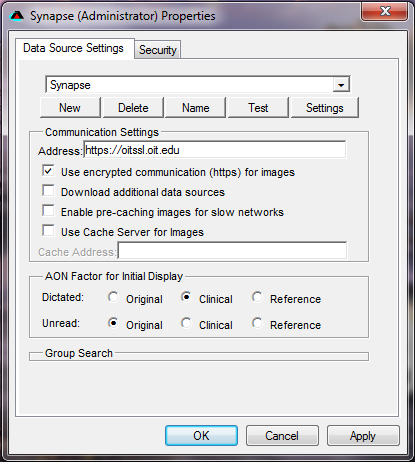
Task: Check Use Cache Server for Images
Action: (x=48, y=231)
